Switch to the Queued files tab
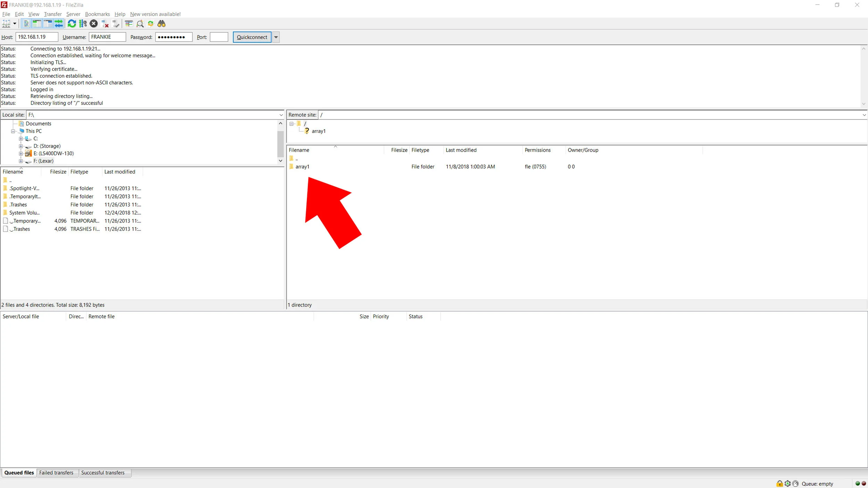Image resolution: width=868 pixels, height=488 pixels. pyautogui.click(x=19, y=473)
